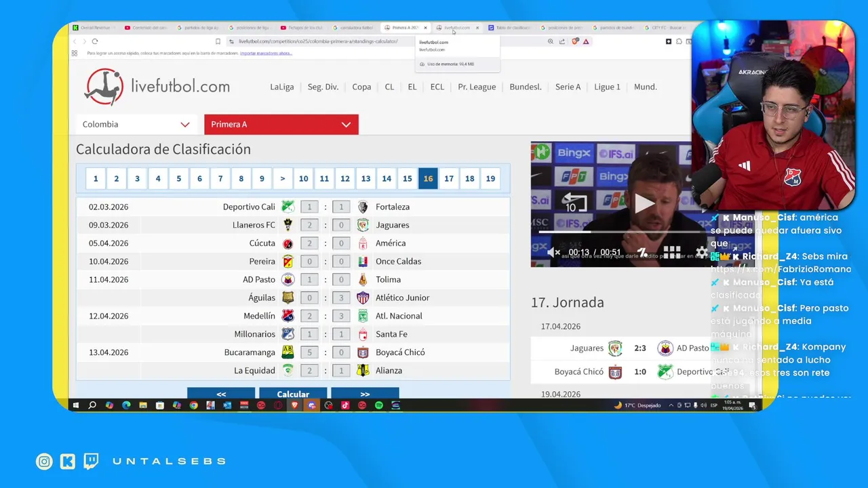
Task: Open the Bundesl. menu item
Action: [526, 87]
